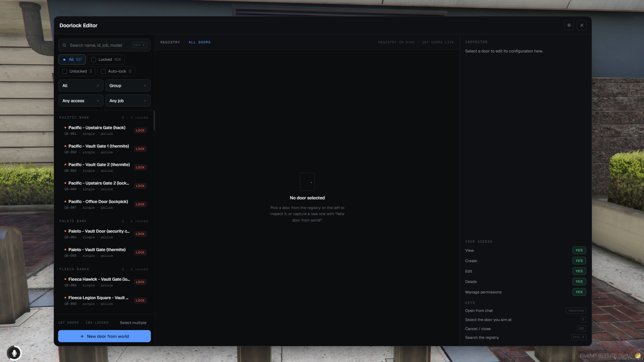
Task: Click New door from world button
Action: point(104,336)
